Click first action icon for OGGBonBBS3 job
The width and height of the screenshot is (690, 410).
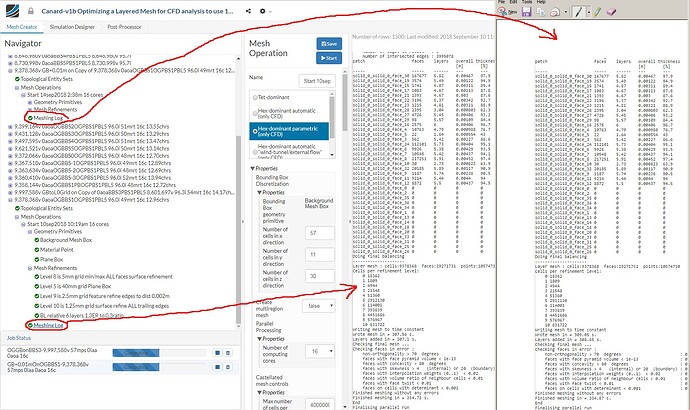click(x=217, y=353)
